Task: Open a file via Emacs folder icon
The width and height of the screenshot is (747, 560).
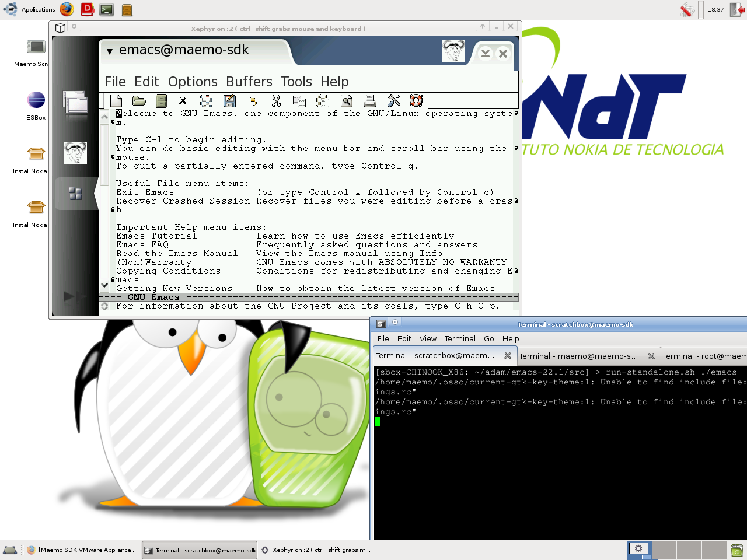Action: click(x=139, y=101)
